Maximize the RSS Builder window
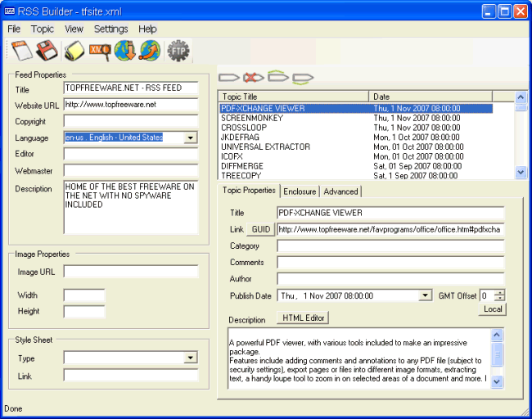Viewport: 532px width, 419px height. coord(504,12)
